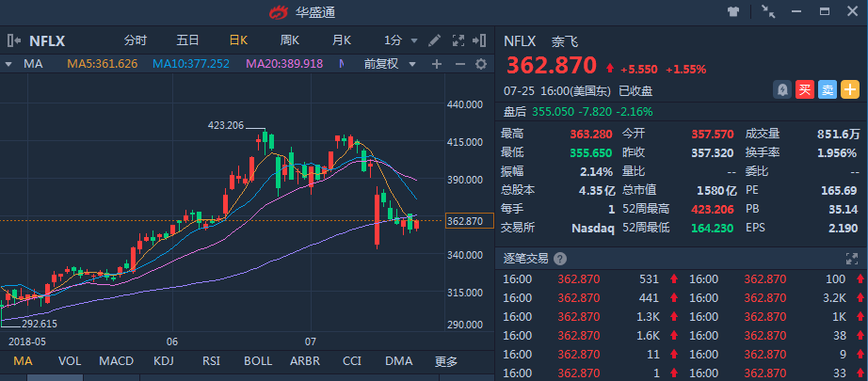Select the MA indicator tab

coord(23,361)
